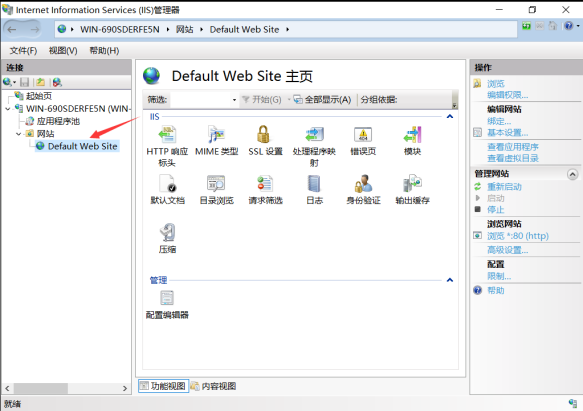Click the home icon beside the address bar
583x411 pixels.
pos(553,26)
